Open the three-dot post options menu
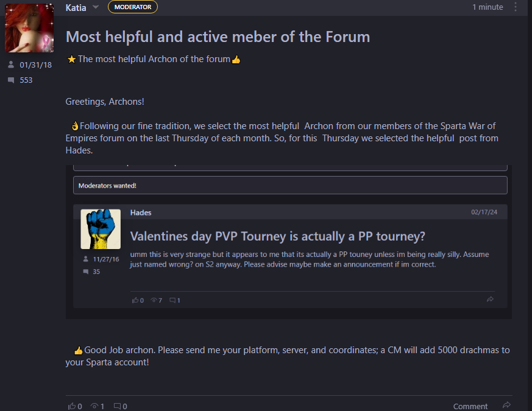This screenshot has height=411, width=532. pyautogui.click(x=516, y=7)
